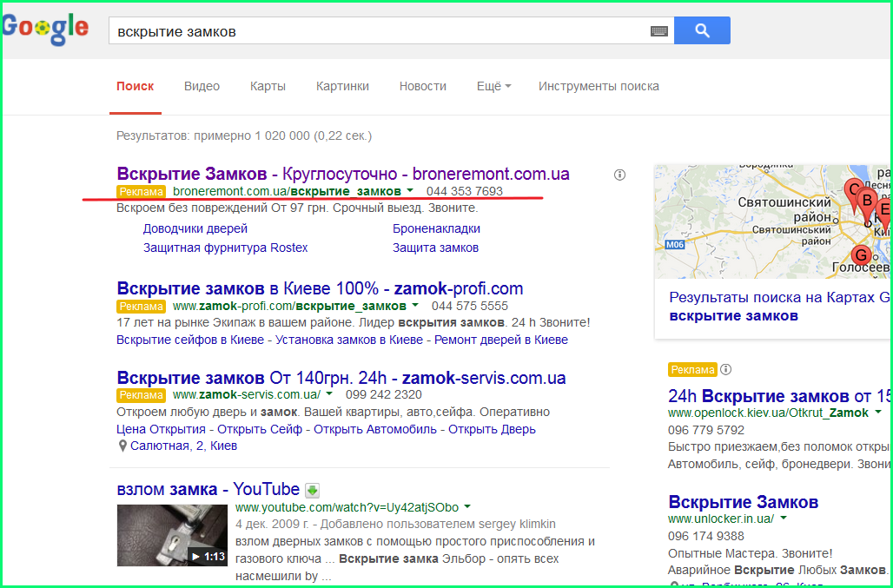Click the blue search magnifier button
893x588 pixels.
pos(702,30)
